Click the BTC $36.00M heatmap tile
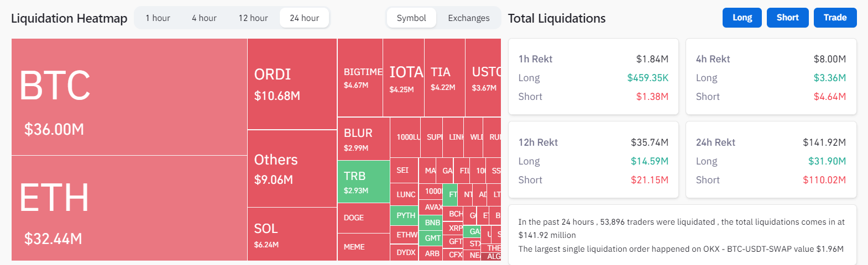This screenshot has width=868, height=265. (129, 97)
